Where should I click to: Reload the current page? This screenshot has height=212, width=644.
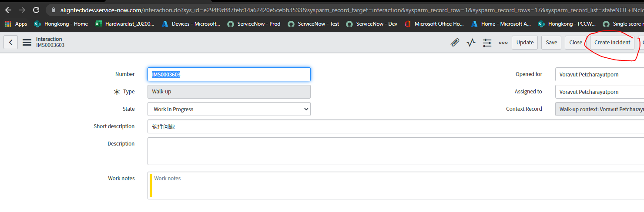(x=36, y=10)
